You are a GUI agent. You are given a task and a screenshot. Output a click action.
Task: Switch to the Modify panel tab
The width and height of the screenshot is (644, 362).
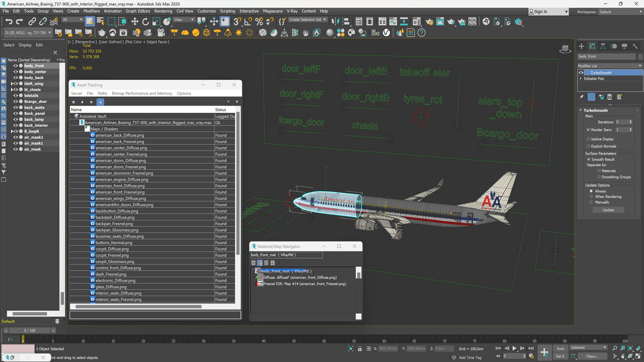(x=592, y=46)
